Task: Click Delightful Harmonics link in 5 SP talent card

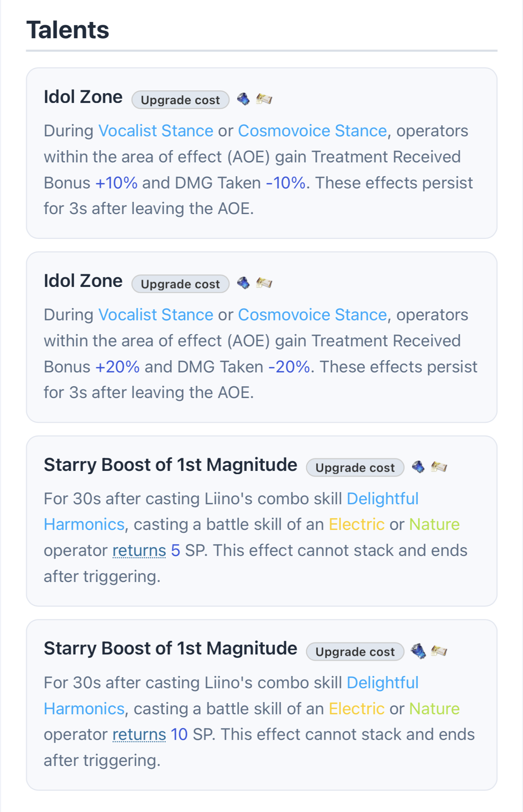Action: click(382, 499)
